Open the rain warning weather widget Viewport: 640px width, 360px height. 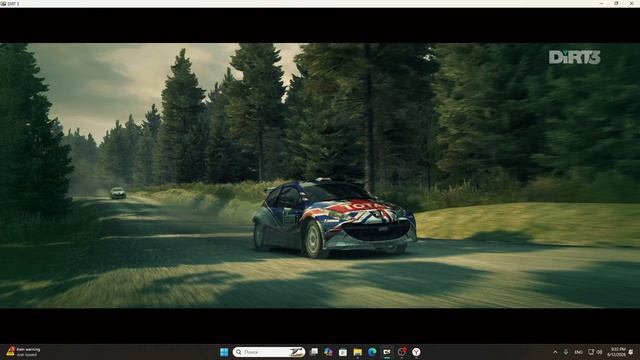(x=23, y=352)
